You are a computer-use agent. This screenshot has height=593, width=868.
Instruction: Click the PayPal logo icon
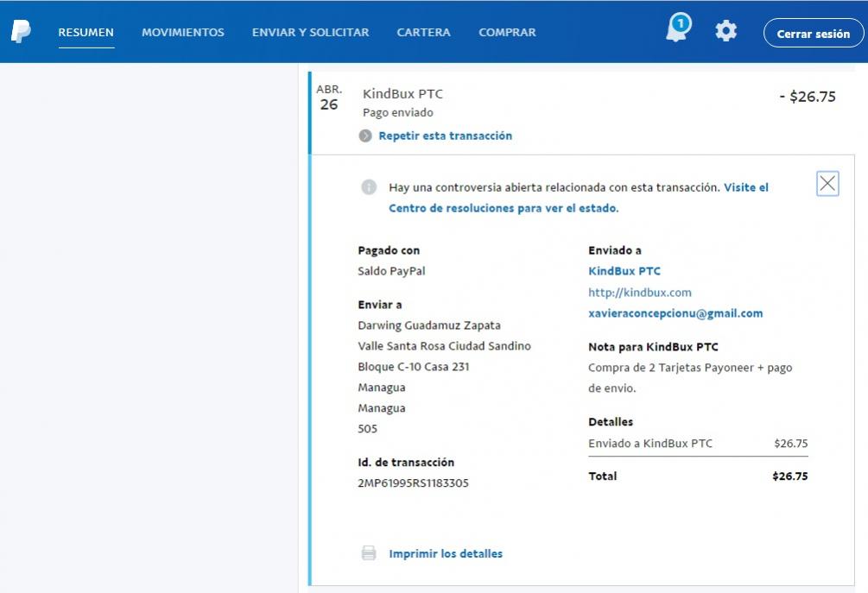21,32
